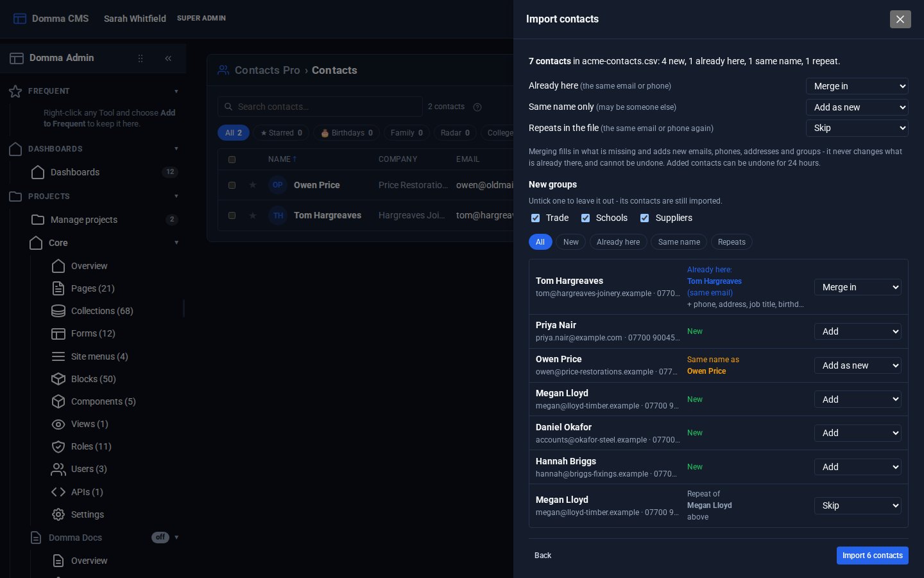The height and width of the screenshot is (578, 924).
Task: Switch to the Repeats filter tab
Action: click(x=732, y=242)
